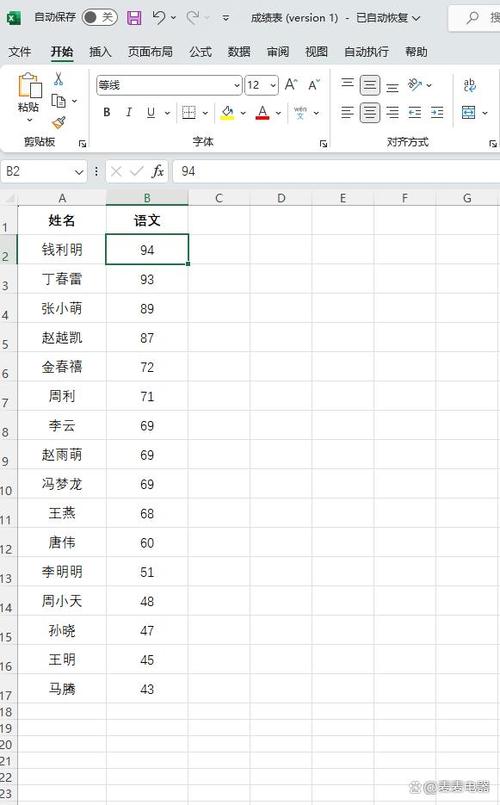Click the Borders icon
Viewport: 500px width, 805px height.
coord(189,112)
